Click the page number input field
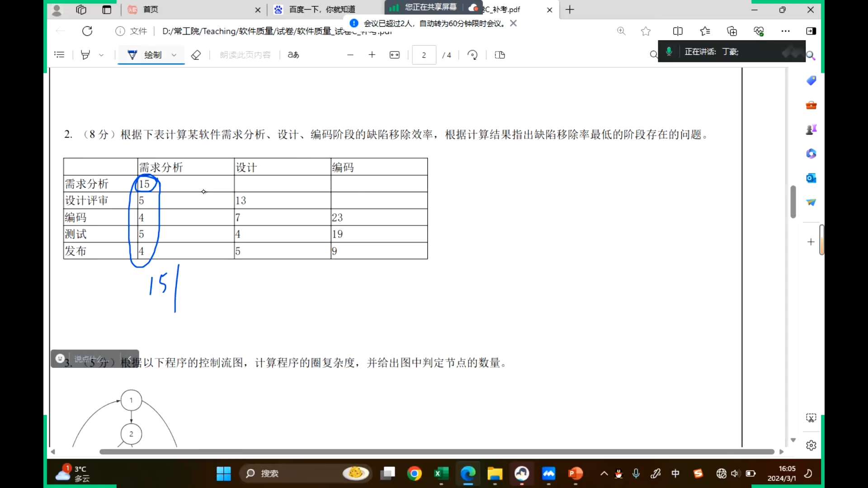Screen dimensions: 868x488 424,55
